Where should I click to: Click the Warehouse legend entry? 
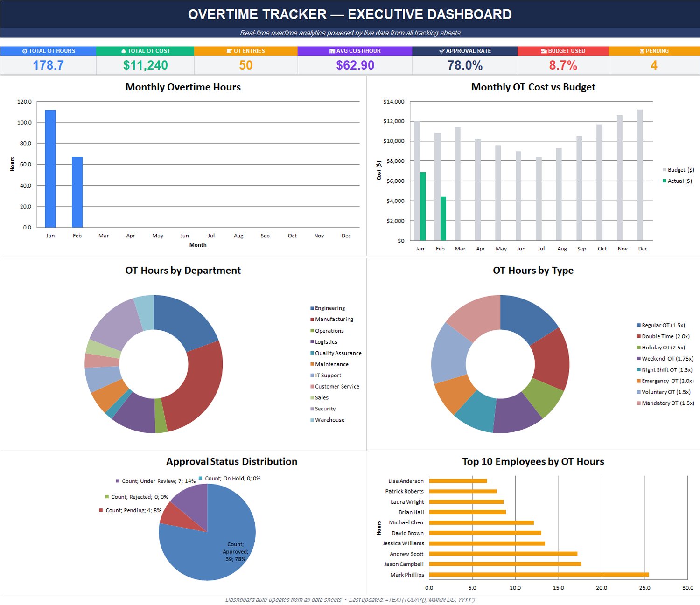pyautogui.click(x=328, y=420)
